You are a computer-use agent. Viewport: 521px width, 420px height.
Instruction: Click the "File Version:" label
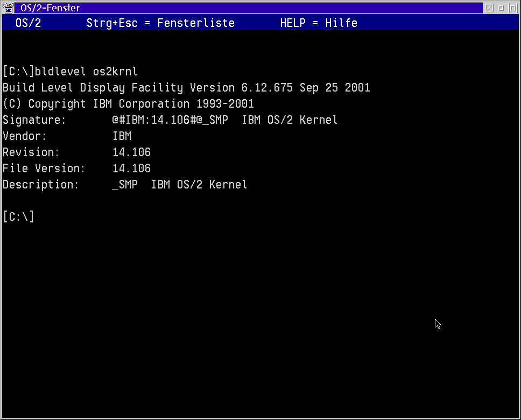tap(44, 168)
